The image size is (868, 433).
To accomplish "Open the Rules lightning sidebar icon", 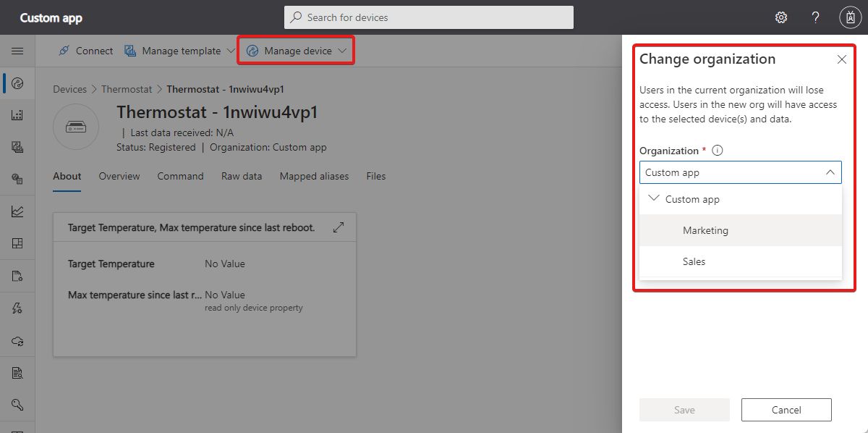I will pos(17,308).
